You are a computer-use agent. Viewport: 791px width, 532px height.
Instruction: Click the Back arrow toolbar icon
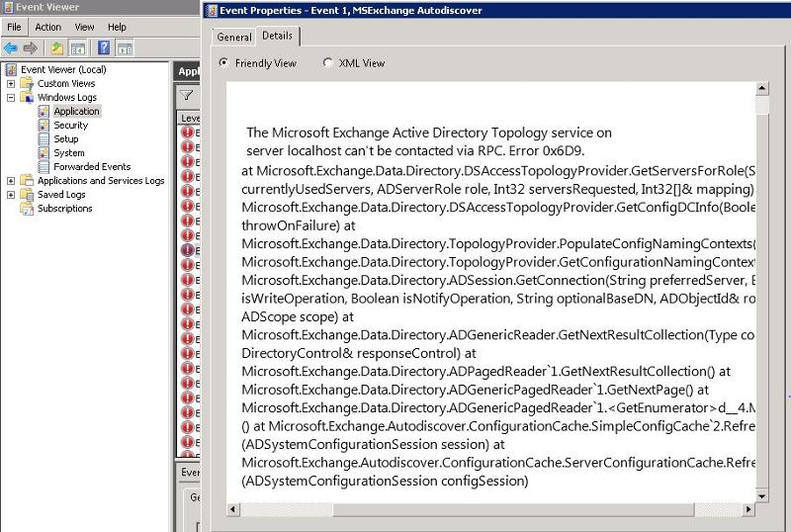(10, 48)
